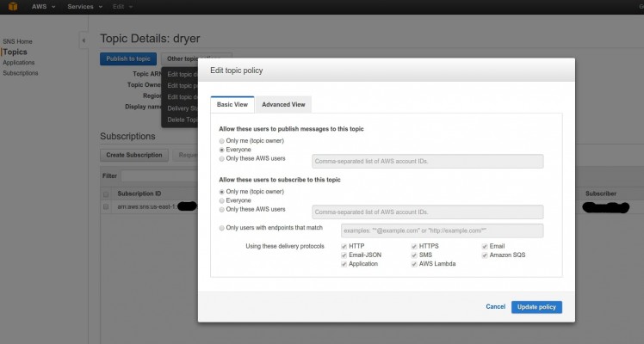Screen dimensions: 644x344
Task: Open the Edit dropdown in top bar
Action: click(x=123, y=6)
